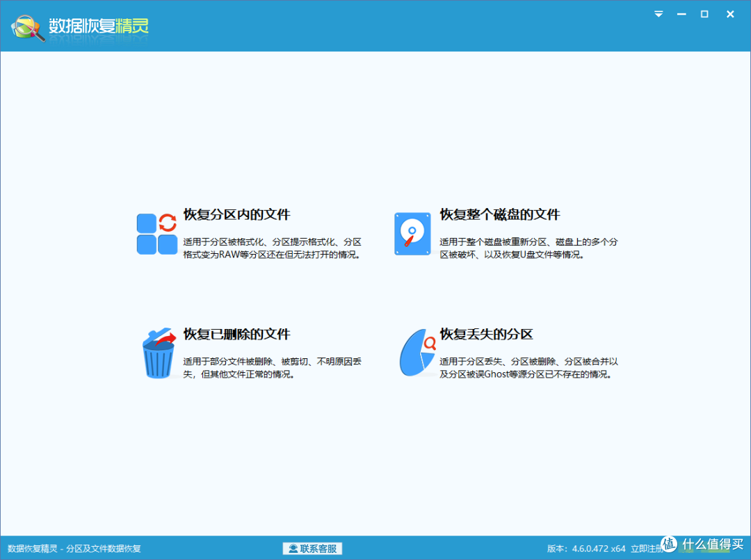Select the 恢复丢失的分区 heading
Image resolution: width=751 pixels, height=560 pixels.
pyautogui.click(x=486, y=334)
